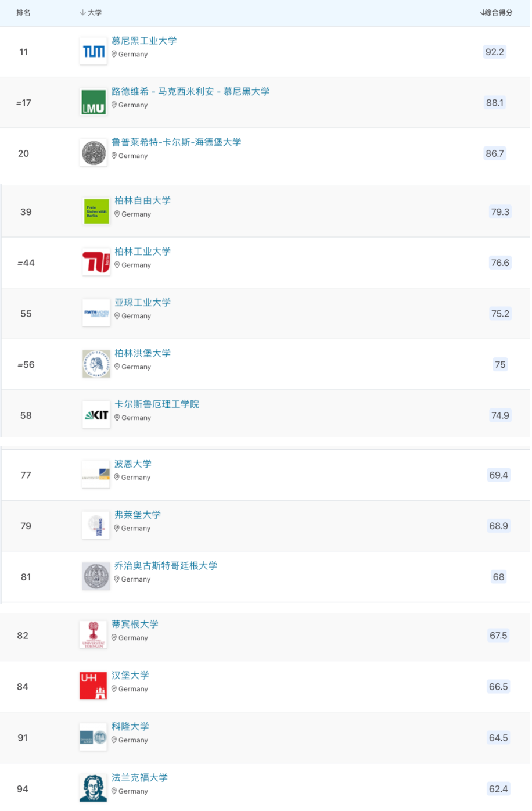
Task: Click the Universität Hamburg UHH logo
Action: click(94, 686)
